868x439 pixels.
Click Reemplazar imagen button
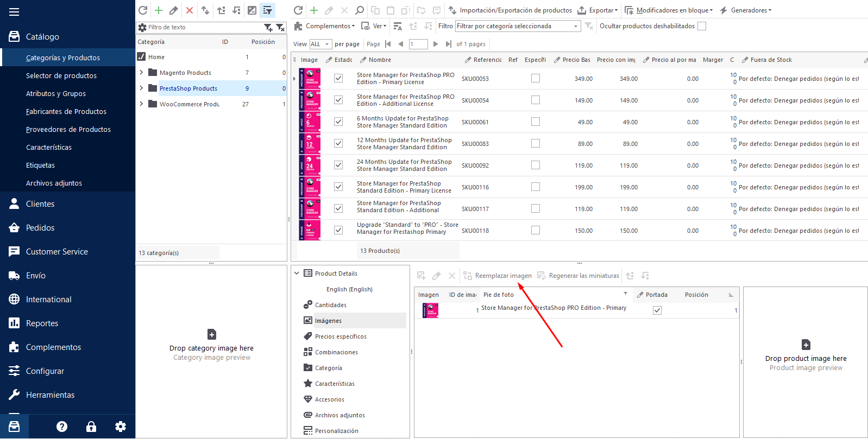tap(498, 276)
